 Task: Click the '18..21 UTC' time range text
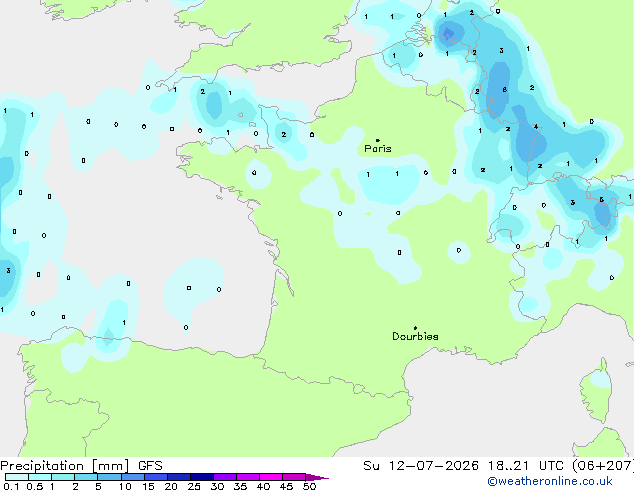point(525,466)
